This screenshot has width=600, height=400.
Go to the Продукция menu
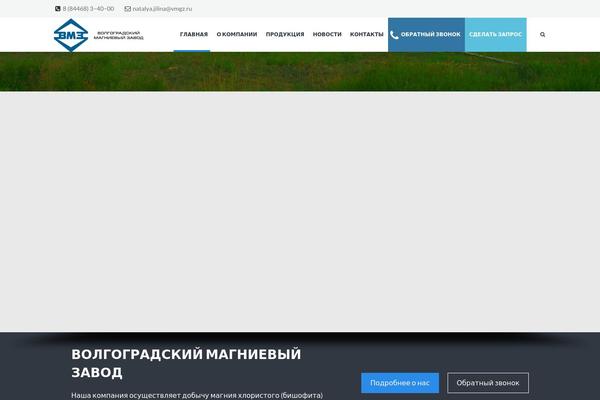285,34
